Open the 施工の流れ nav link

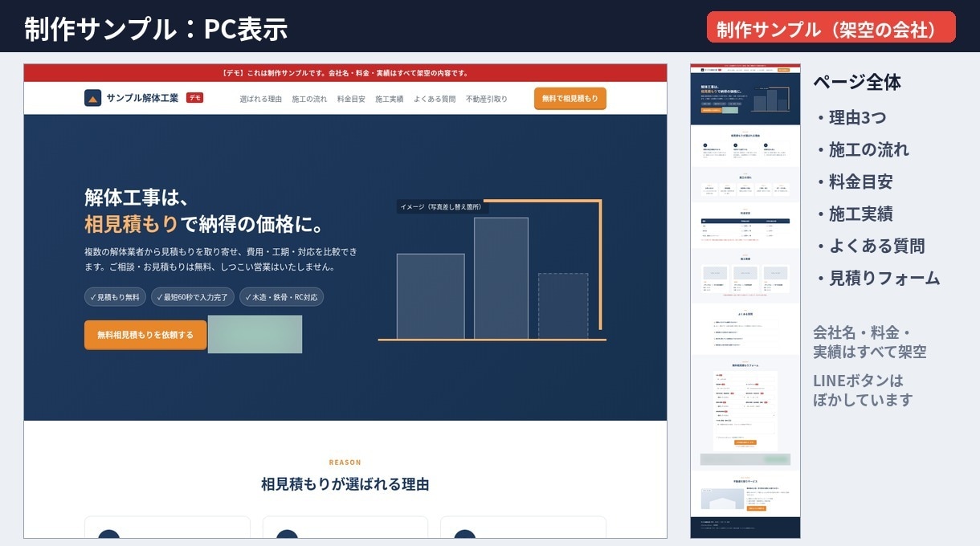(309, 99)
